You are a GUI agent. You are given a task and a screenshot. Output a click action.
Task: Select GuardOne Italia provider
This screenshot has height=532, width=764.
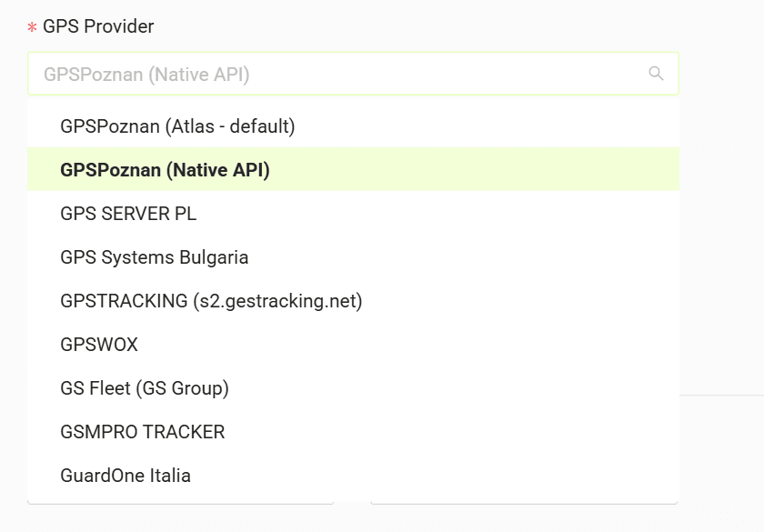pyautogui.click(x=353, y=475)
